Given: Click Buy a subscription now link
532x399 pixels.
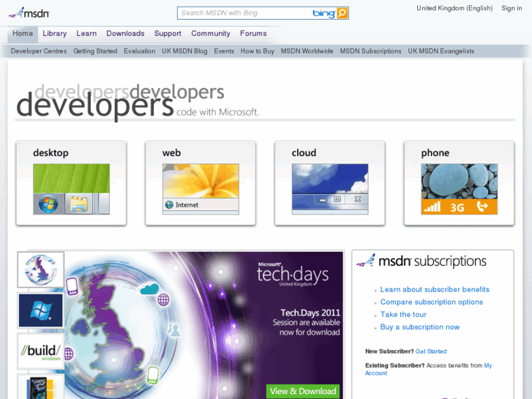Looking at the screenshot, I should tap(420, 327).
